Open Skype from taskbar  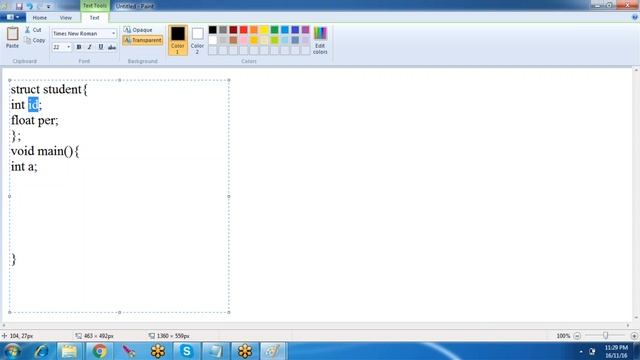click(187, 351)
